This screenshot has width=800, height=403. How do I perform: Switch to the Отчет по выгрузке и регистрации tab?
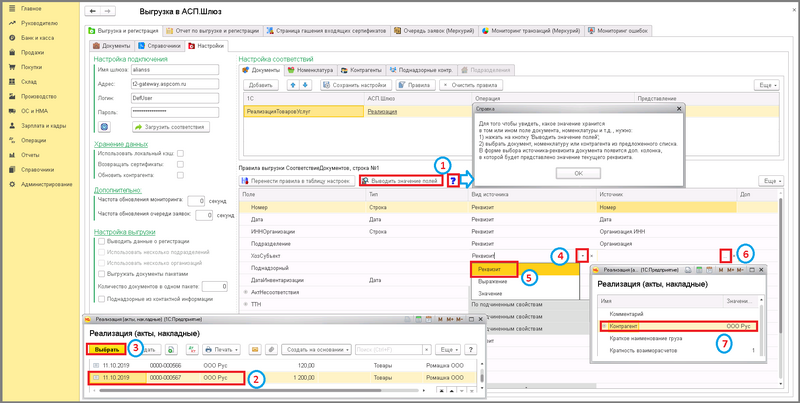click(x=213, y=31)
